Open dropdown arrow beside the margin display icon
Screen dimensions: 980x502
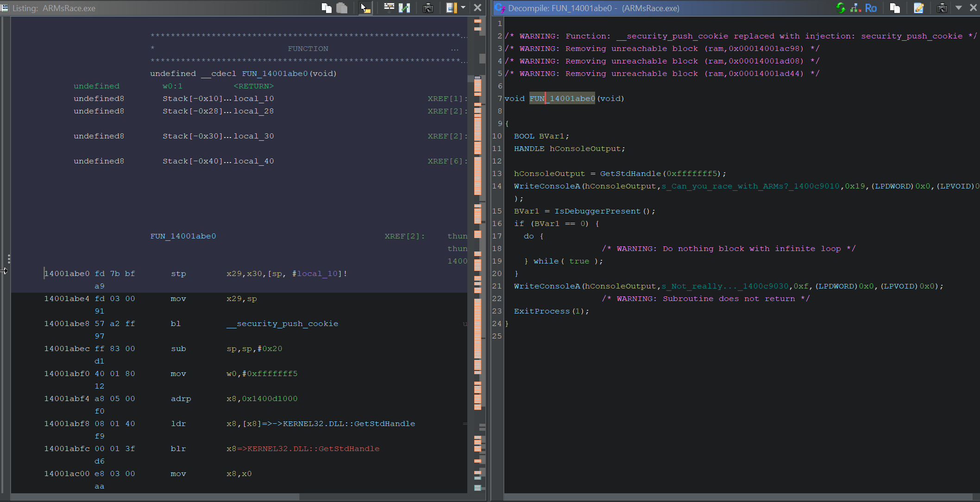tap(463, 8)
